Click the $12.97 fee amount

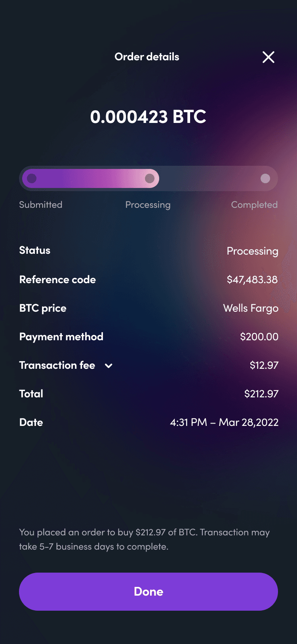(x=264, y=365)
